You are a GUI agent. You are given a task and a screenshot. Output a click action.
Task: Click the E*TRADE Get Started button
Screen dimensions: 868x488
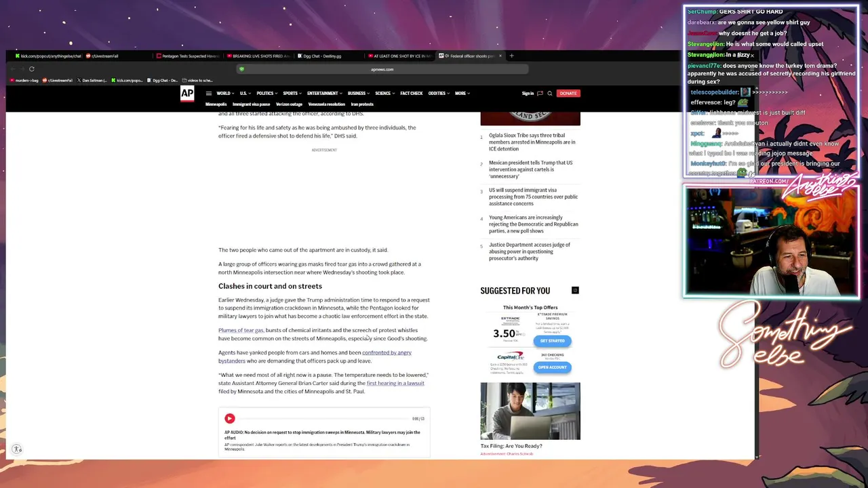coord(552,341)
